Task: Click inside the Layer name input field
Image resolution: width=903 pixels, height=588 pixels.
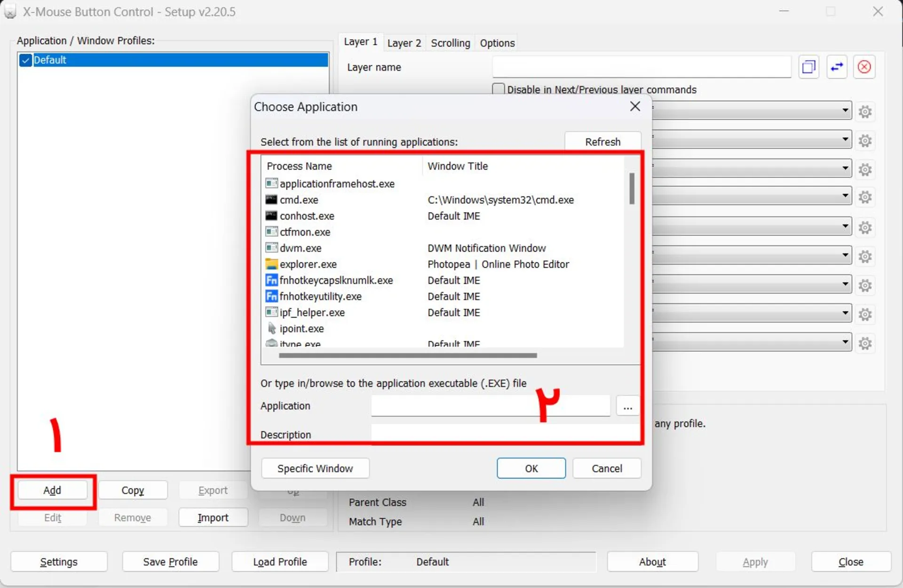Action: tap(641, 67)
